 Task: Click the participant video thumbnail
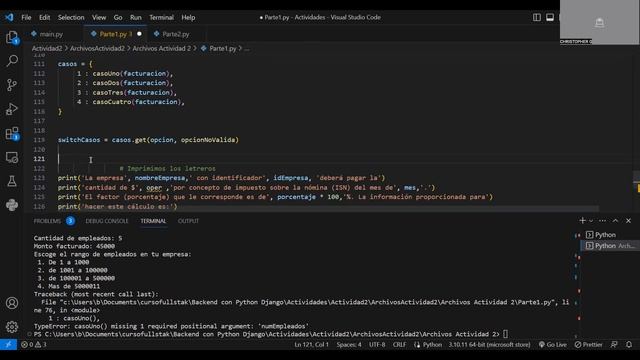point(599,22)
